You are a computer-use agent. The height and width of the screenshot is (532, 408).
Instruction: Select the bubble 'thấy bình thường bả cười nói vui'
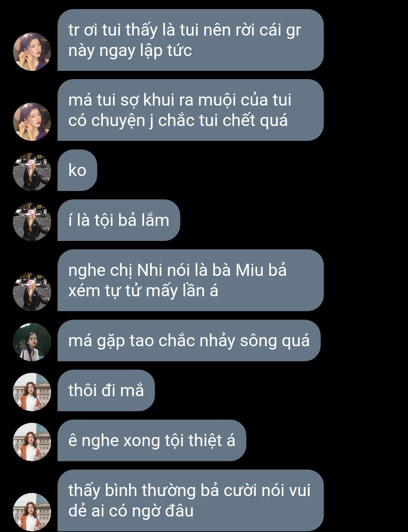[x=191, y=500]
